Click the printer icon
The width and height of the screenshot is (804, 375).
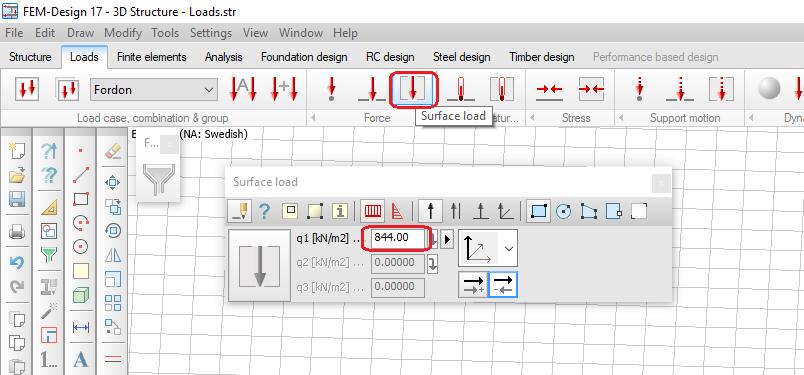pyautogui.click(x=17, y=232)
